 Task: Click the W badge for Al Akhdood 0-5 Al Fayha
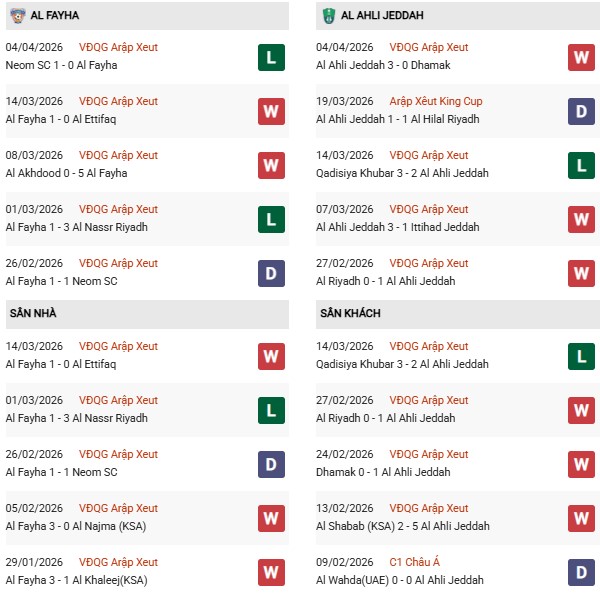[270, 165]
